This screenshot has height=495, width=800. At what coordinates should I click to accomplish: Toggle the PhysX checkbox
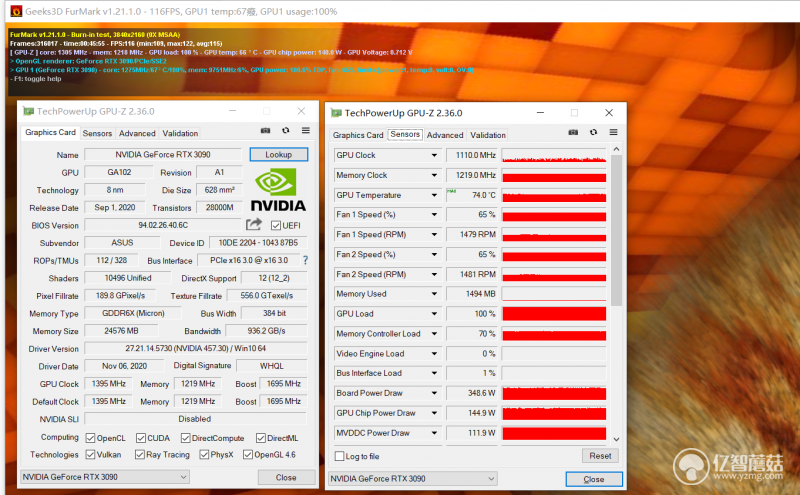point(204,454)
